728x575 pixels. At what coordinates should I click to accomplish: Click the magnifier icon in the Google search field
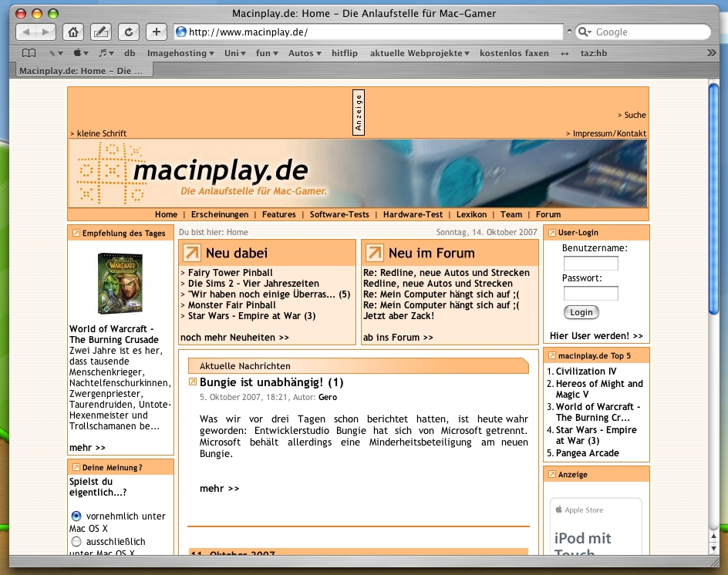click(584, 32)
